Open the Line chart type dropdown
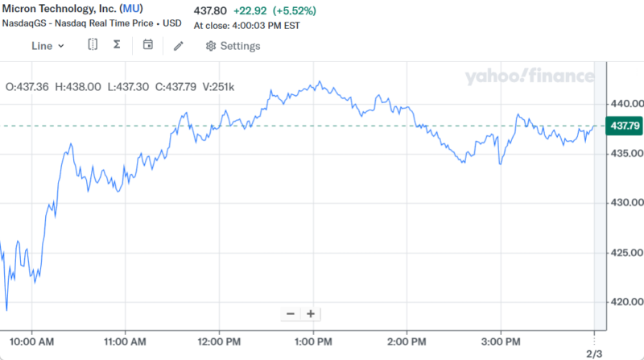 pyautogui.click(x=47, y=46)
